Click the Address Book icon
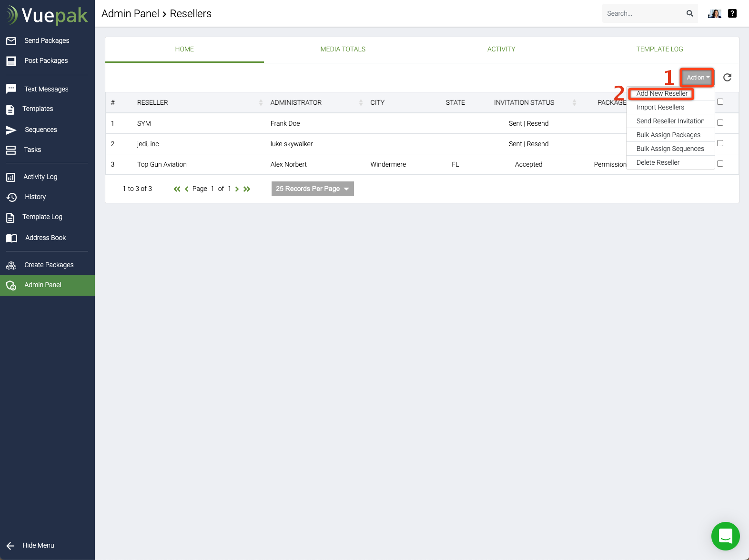The width and height of the screenshot is (749, 560). 12,238
